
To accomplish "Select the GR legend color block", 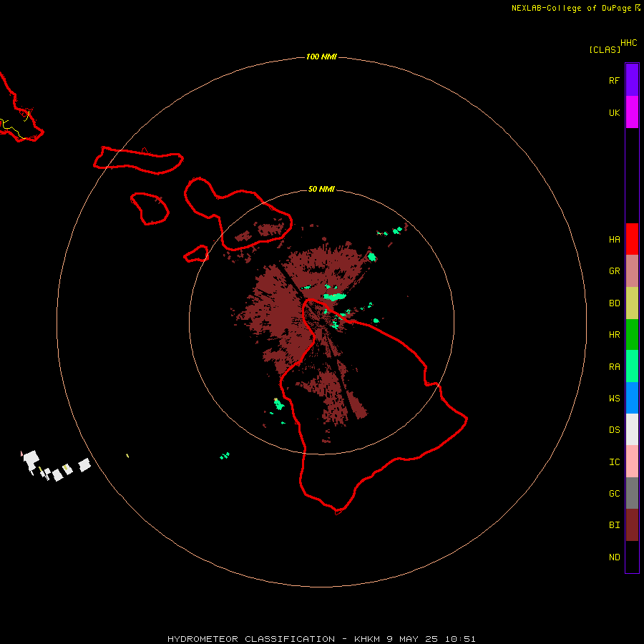I will 632,271.
